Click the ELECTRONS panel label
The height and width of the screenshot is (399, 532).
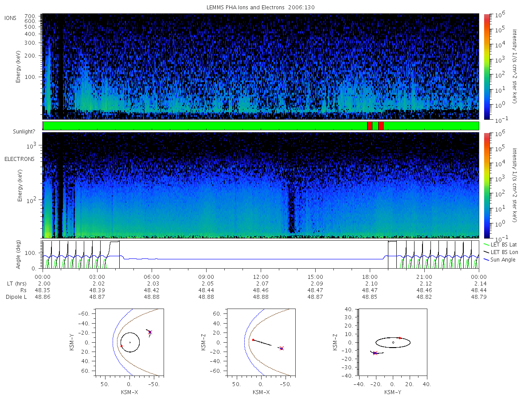(19, 159)
